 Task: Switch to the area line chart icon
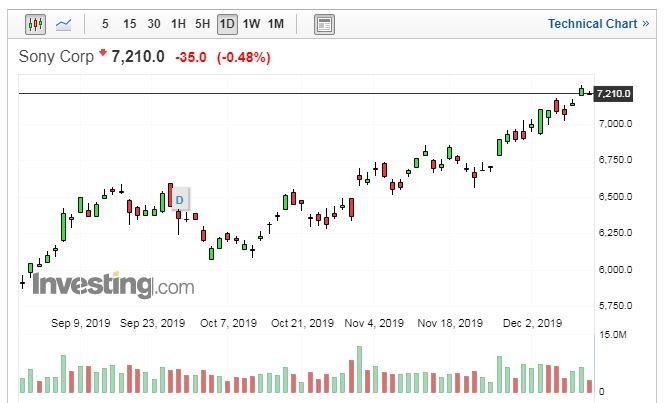tap(64, 24)
